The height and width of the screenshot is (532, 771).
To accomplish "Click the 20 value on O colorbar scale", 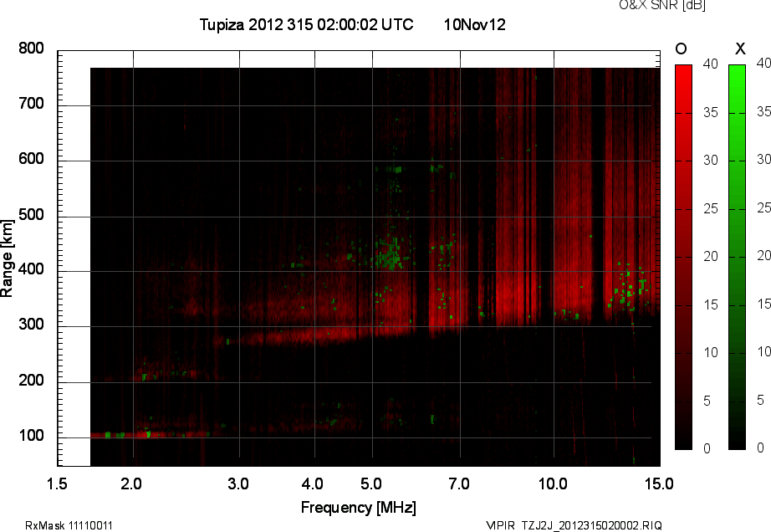I will (711, 256).
